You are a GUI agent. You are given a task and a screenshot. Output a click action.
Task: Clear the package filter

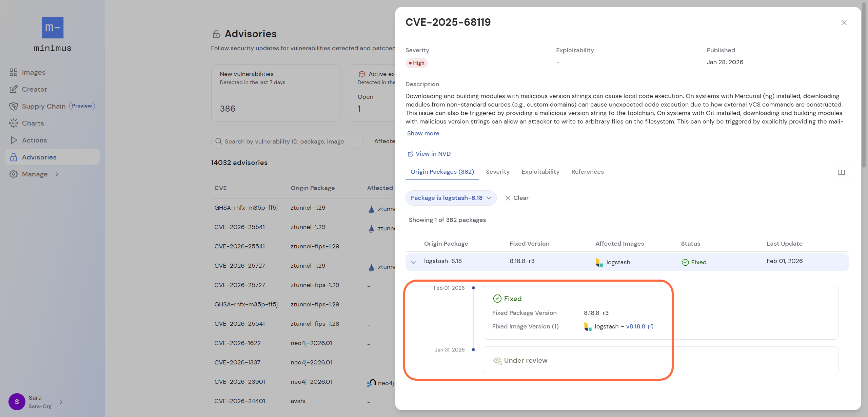point(516,198)
